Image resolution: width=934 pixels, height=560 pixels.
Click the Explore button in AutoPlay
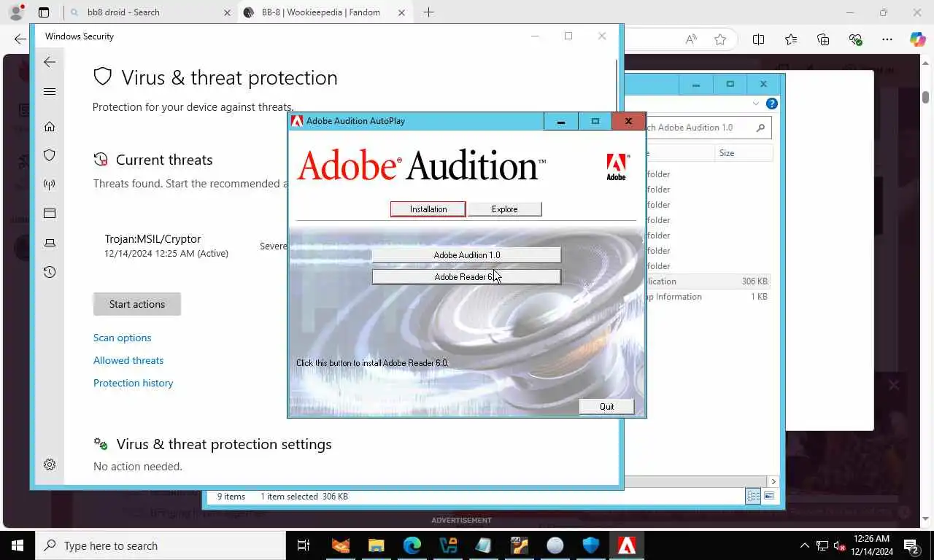(504, 209)
